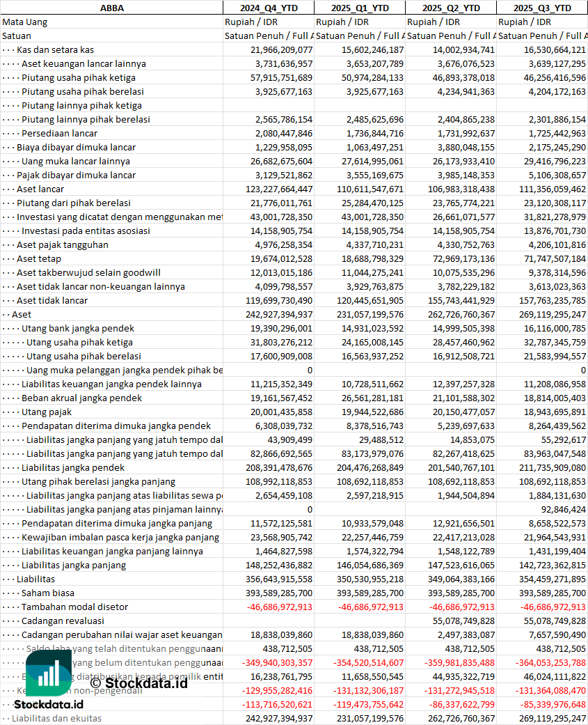Click value 43,909,499 in 2024_Q4 column

pyautogui.click(x=289, y=439)
